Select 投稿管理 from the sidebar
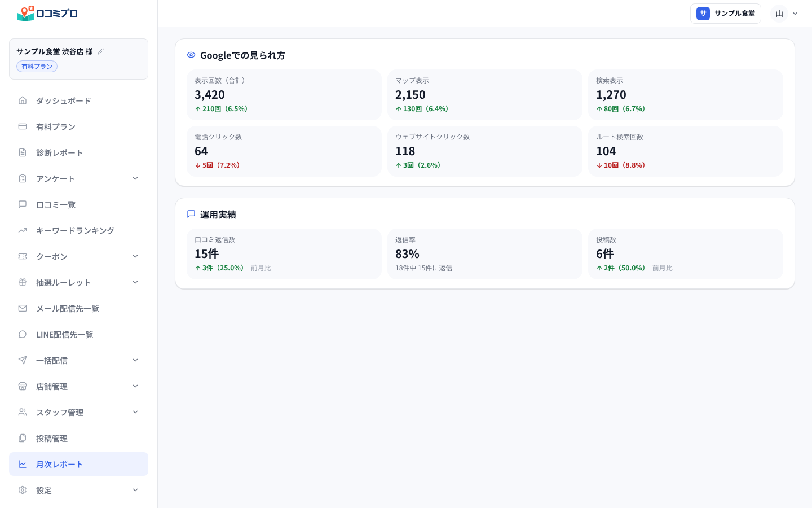 point(78,438)
